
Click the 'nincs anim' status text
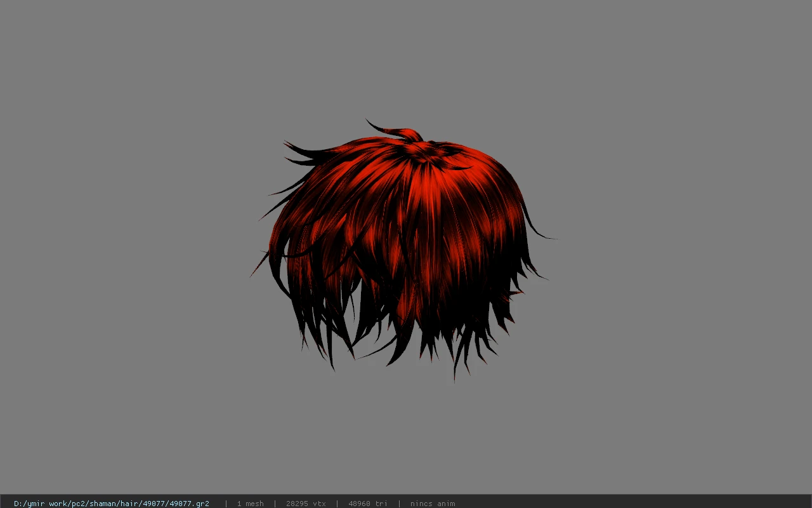[x=433, y=504]
